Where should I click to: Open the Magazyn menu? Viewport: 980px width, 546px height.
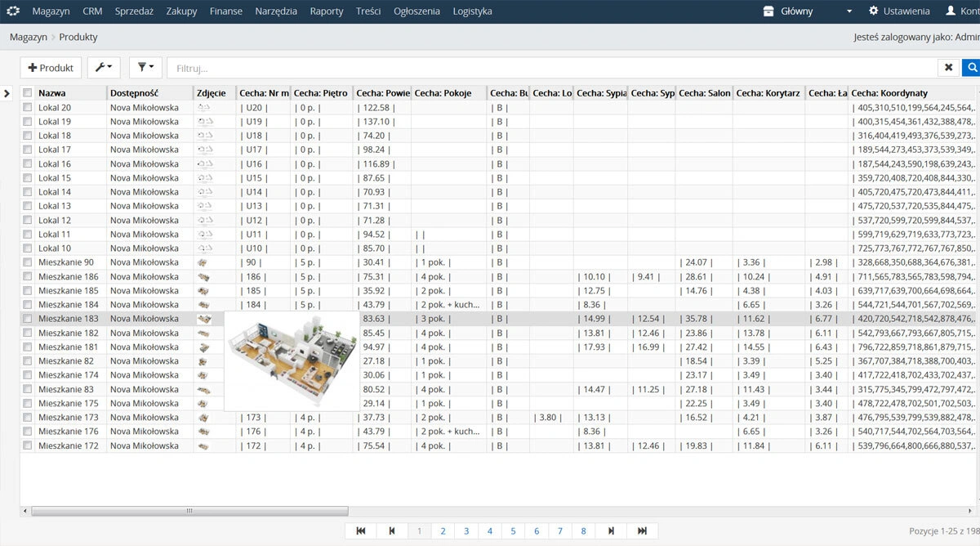tap(51, 11)
